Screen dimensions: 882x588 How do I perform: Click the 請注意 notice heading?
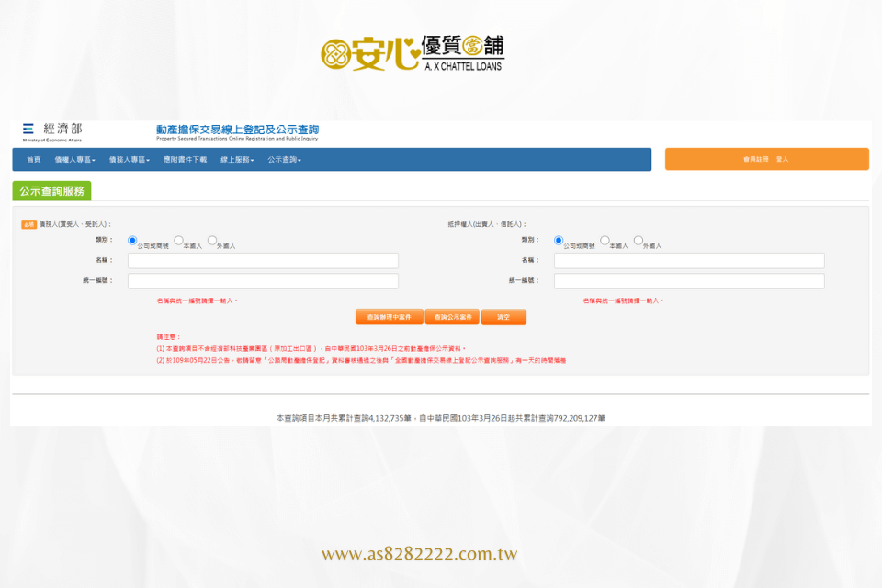click(168, 337)
